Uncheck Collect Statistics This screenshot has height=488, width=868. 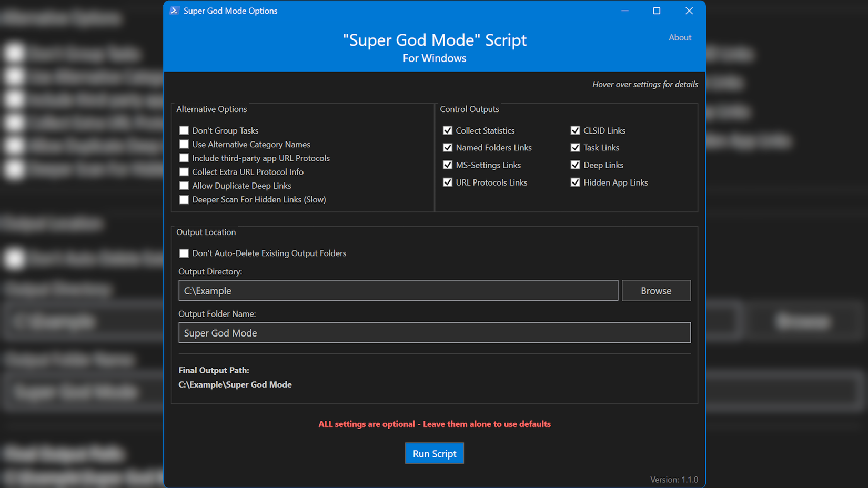click(x=448, y=130)
